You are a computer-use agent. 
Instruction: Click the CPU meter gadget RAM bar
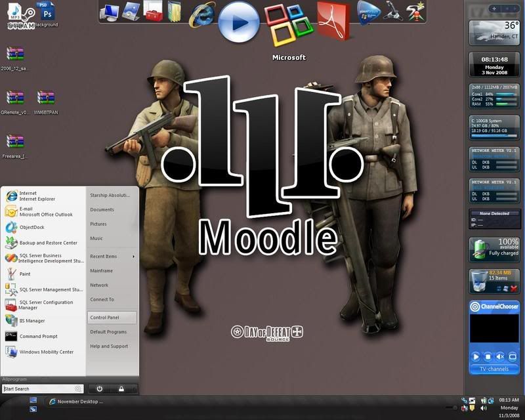[505, 104]
